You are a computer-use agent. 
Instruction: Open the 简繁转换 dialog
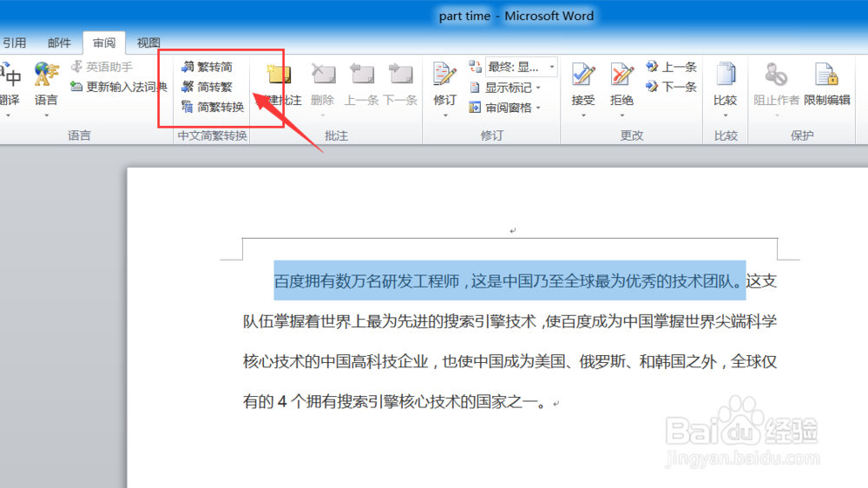(213, 107)
